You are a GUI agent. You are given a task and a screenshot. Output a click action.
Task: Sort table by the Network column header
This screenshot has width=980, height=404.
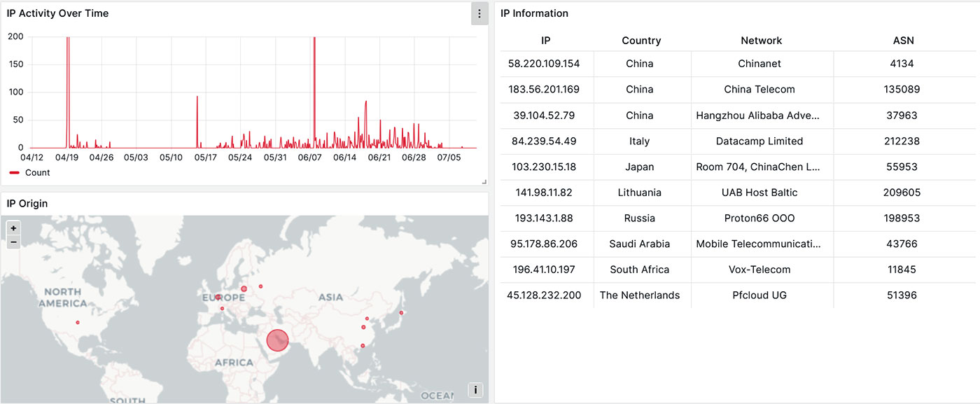(761, 41)
